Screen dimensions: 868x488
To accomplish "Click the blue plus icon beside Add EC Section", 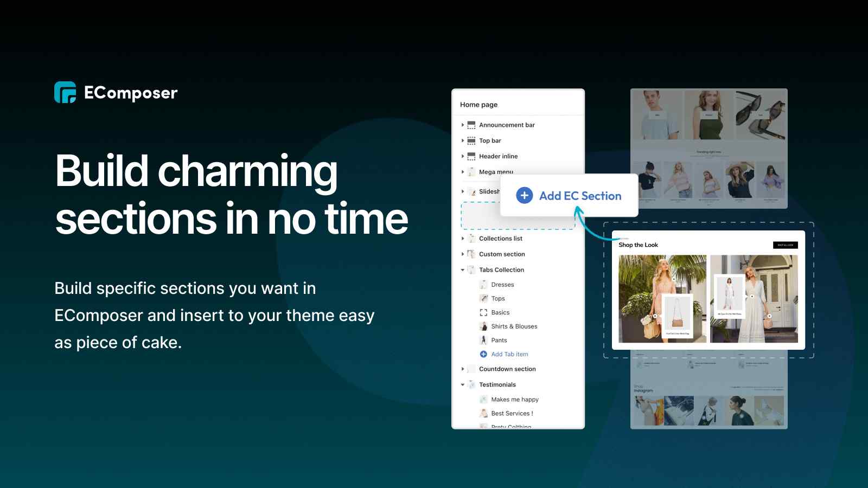I will point(524,195).
